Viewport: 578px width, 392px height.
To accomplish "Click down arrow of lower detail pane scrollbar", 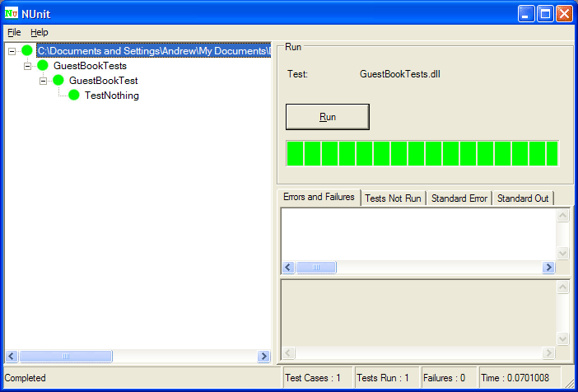I will point(562,338).
